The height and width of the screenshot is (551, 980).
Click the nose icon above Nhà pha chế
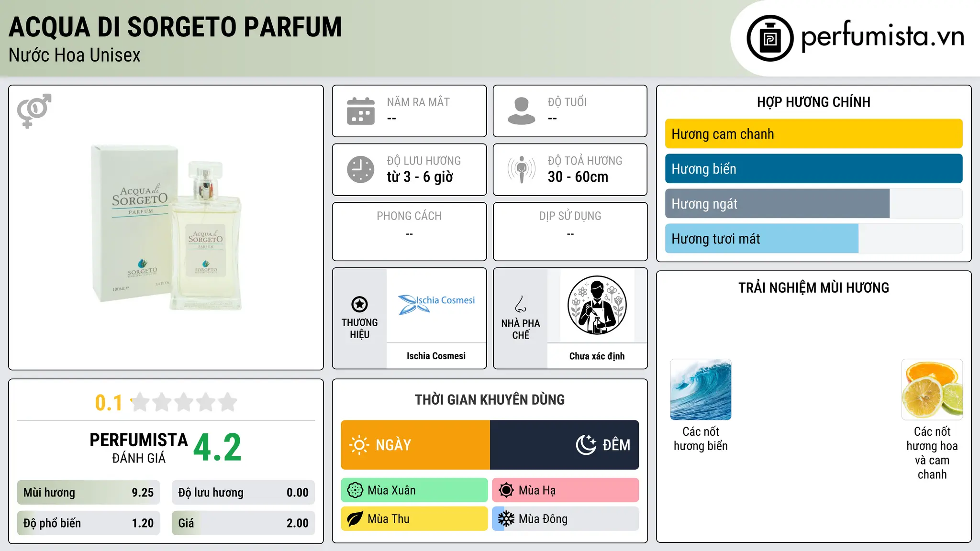click(x=521, y=304)
